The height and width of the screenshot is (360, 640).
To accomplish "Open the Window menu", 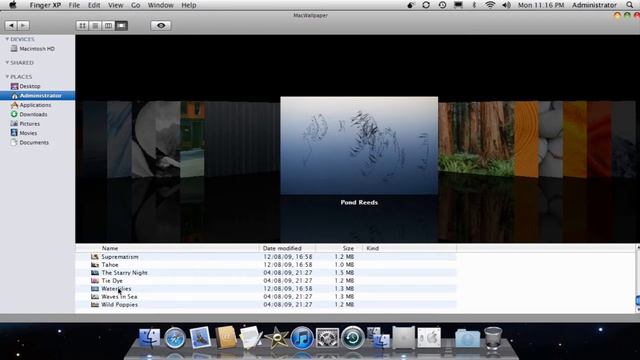I will pos(160,5).
